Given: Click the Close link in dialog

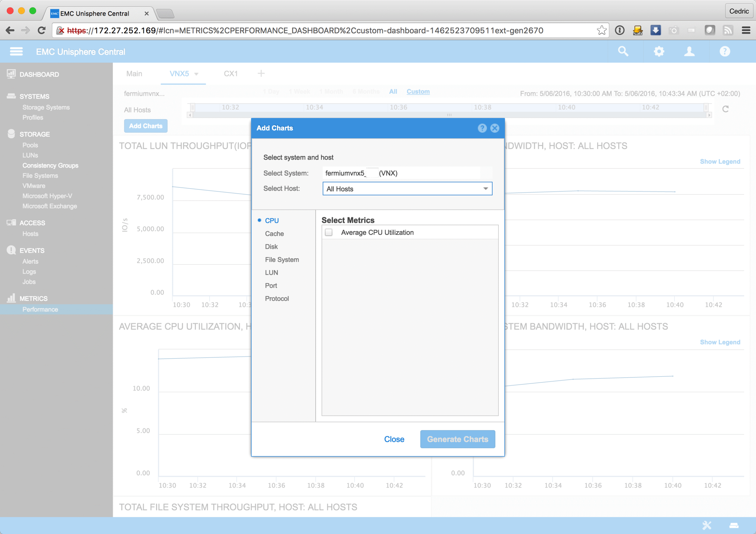Looking at the screenshot, I should tap(394, 439).
